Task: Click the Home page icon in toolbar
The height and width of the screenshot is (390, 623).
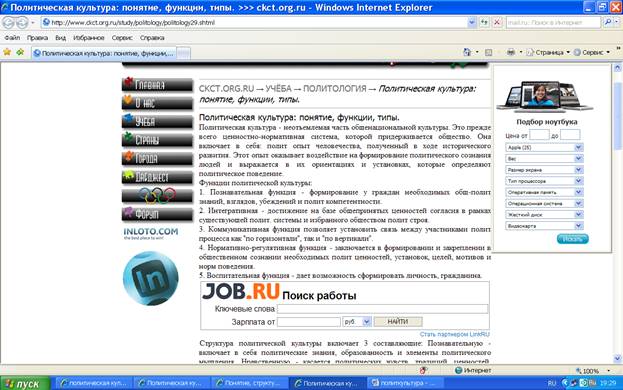Action: click(467, 52)
